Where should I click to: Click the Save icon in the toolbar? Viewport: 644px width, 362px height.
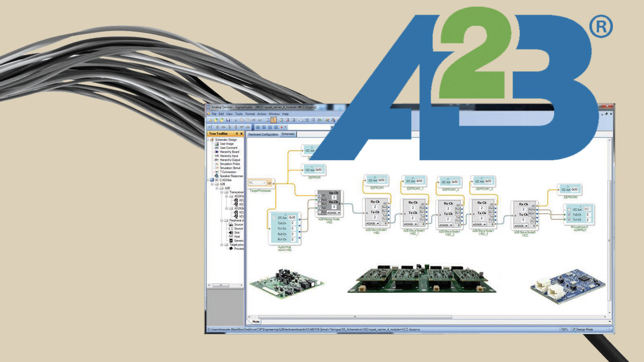tap(228, 120)
